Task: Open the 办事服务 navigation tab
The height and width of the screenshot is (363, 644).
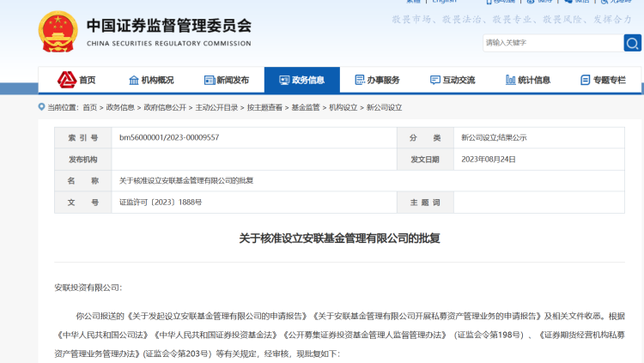Action: [x=378, y=80]
